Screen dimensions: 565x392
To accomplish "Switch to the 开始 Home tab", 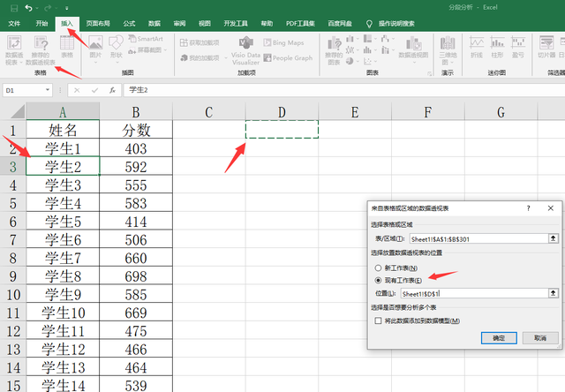I will [41, 24].
